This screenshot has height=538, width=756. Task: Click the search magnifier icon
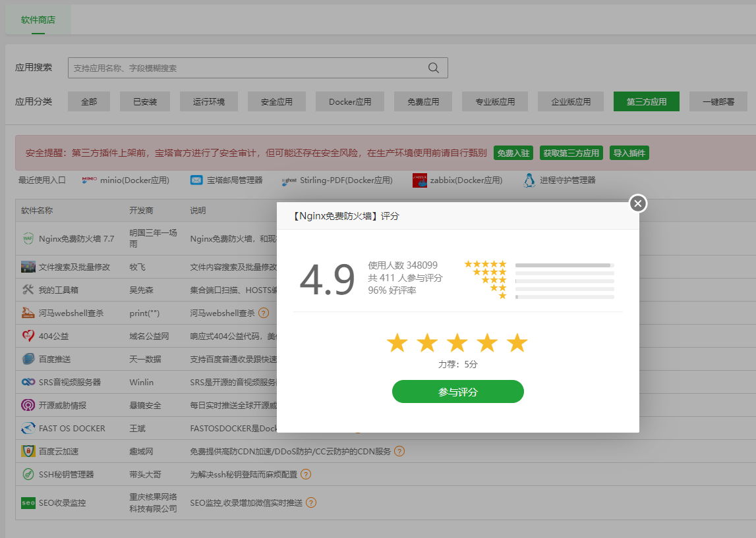[x=434, y=68]
